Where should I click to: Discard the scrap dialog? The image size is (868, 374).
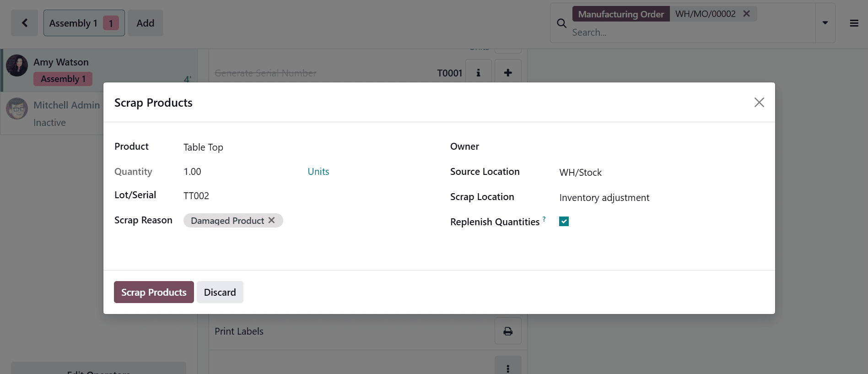pos(220,292)
